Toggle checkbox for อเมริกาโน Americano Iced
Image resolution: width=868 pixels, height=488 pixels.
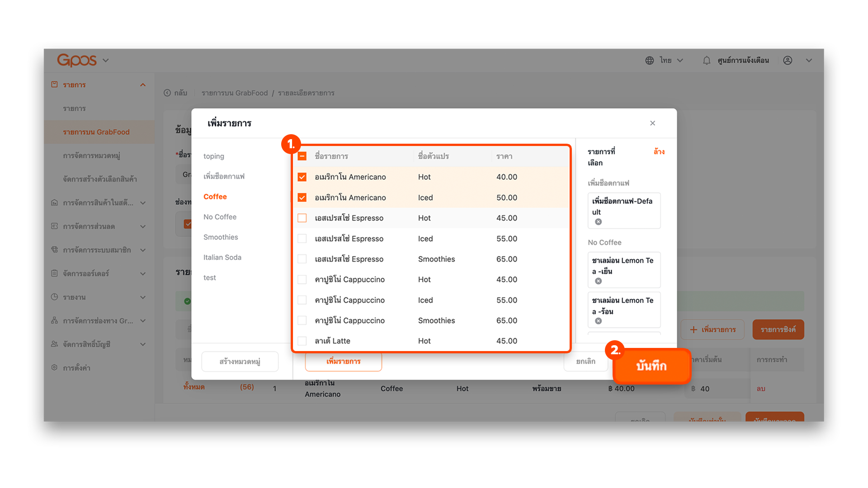pyautogui.click(x=302, y=197)
